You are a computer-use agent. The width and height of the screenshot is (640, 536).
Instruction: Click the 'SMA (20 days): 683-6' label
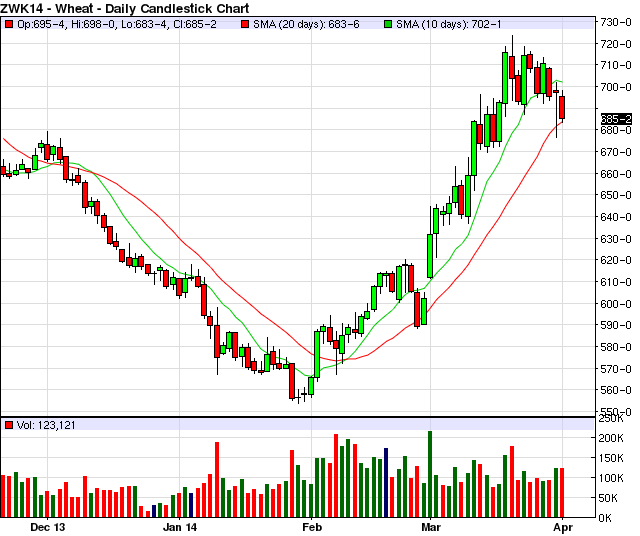click(306, 24)
